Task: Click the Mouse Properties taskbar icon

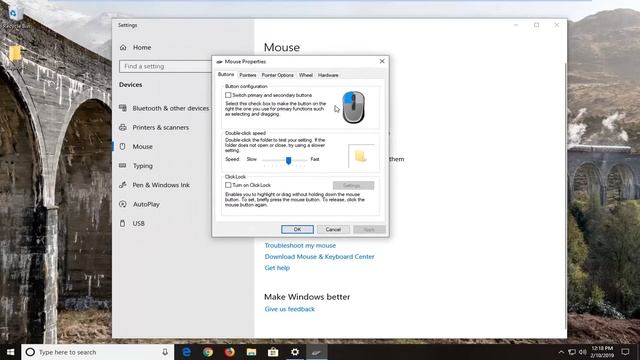Action: [x=316, y=352]
